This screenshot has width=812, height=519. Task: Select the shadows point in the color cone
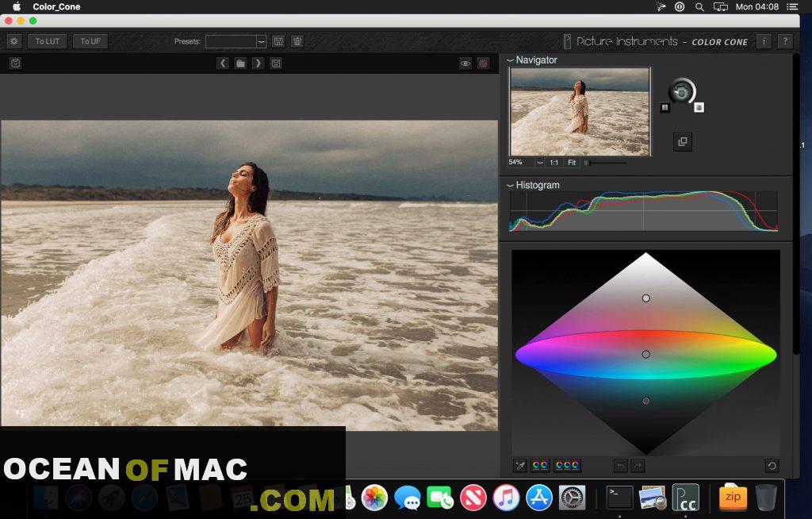click(x=645, y=401)
